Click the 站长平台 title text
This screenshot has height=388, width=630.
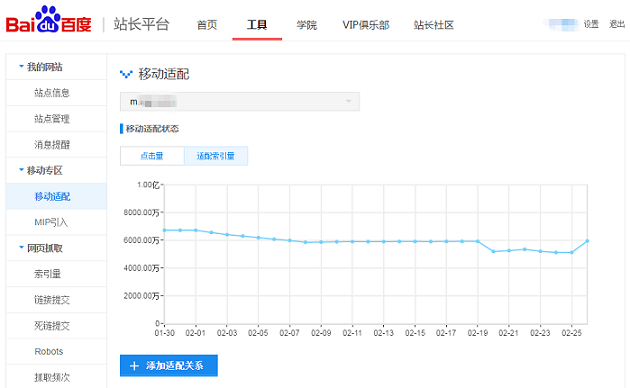[141, 24]
